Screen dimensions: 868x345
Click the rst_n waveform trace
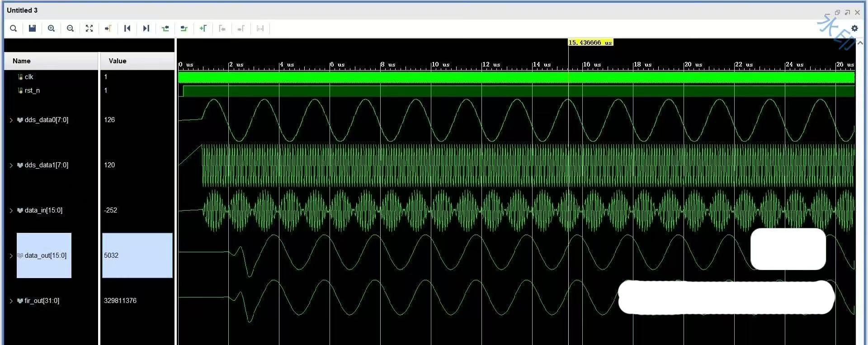click(x=516, y=91)
